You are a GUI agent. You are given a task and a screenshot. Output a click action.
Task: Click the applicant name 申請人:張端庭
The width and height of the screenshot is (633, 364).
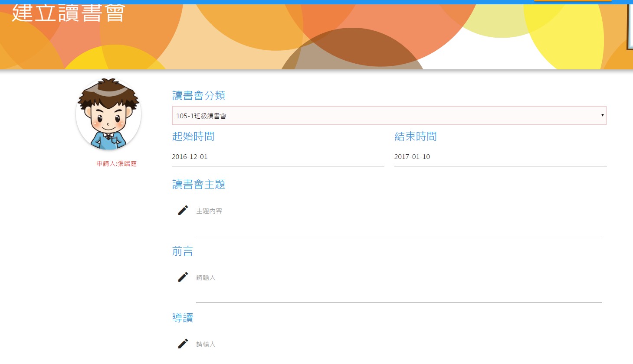pos(116,164)
